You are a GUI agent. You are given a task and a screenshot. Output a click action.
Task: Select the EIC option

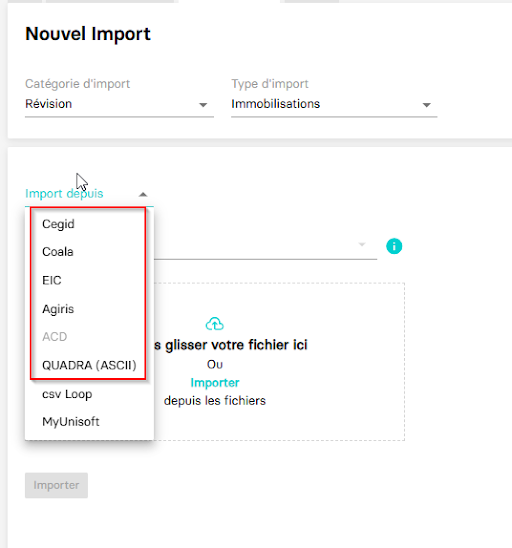(89, 280)
